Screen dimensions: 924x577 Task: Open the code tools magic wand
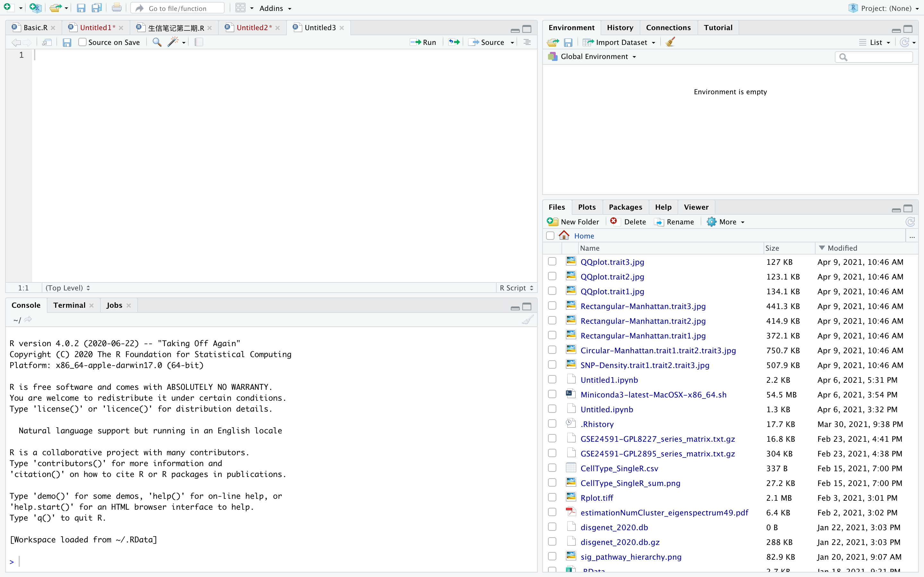point(173,42)
